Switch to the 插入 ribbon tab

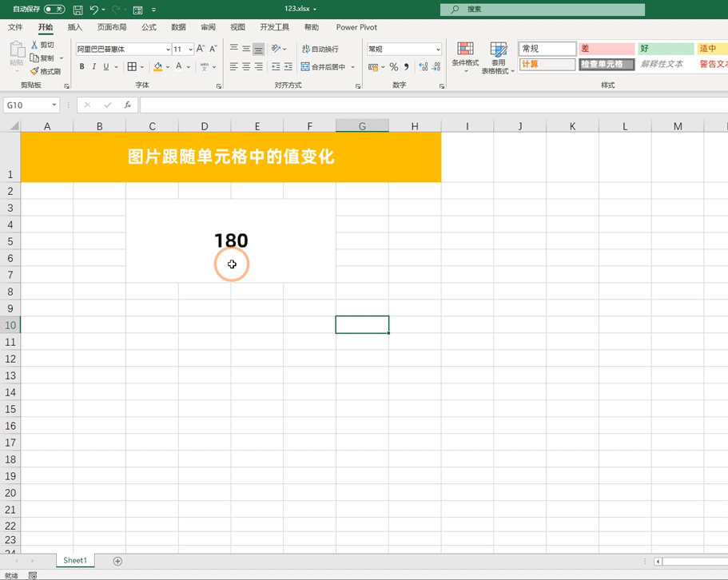tap(74, 26)
